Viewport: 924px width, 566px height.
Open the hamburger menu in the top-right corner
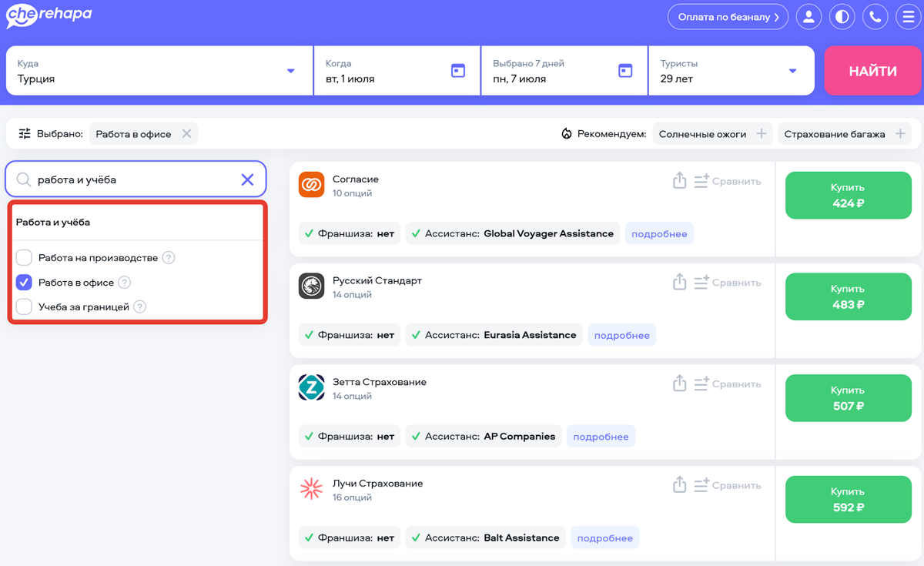[x=909, y=16]
